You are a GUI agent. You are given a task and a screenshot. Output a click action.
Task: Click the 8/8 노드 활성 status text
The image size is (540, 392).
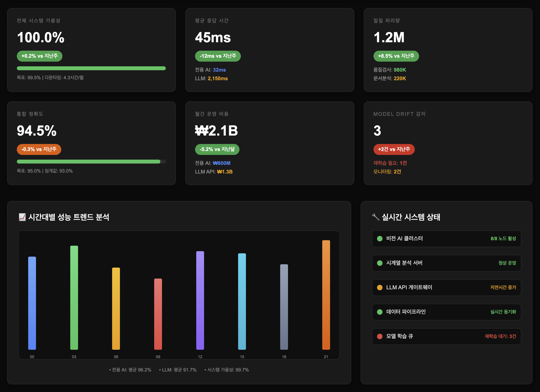pyautogui.click(x=503, y=238)
